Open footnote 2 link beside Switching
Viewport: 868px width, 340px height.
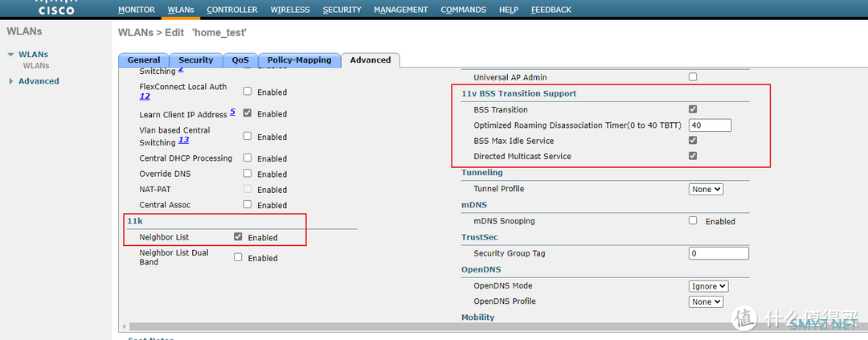[181, 70]
